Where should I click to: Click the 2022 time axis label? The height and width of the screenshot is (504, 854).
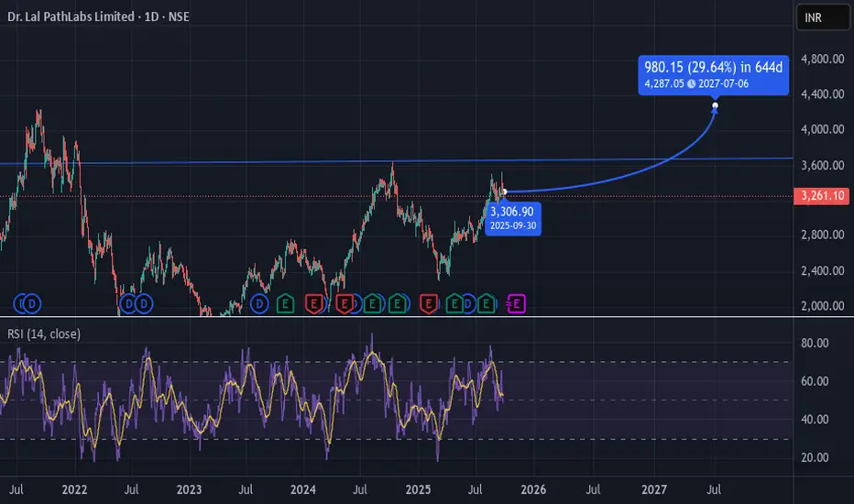coord(74,489)
